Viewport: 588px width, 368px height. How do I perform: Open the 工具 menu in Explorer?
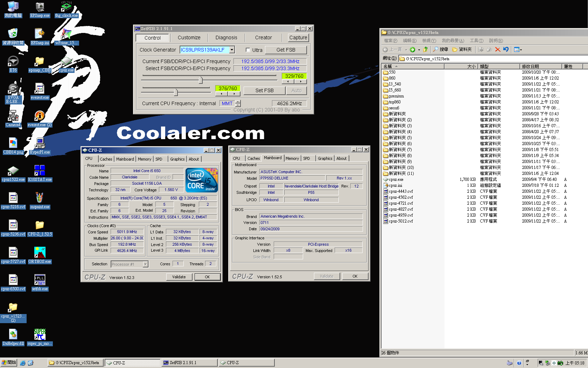(476, 41)
